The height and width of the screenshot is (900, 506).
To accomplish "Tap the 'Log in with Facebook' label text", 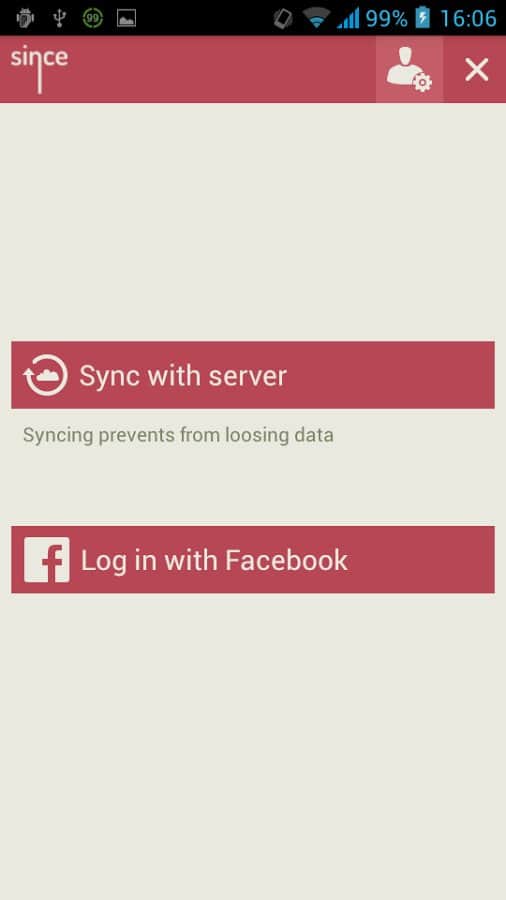I will pos(214,560).
